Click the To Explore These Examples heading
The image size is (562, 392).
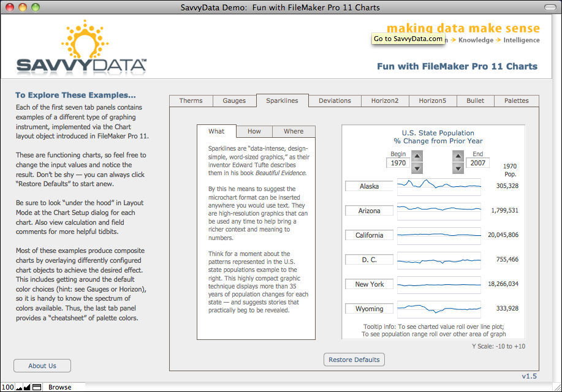tap(75, 95)
